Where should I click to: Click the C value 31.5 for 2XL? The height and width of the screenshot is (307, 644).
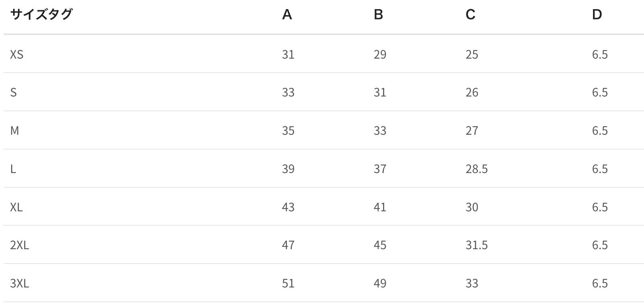476,245
